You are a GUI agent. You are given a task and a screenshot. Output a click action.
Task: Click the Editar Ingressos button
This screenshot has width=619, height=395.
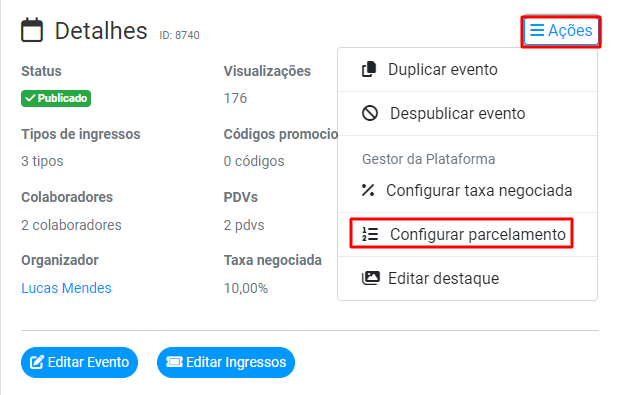(226, 362)
